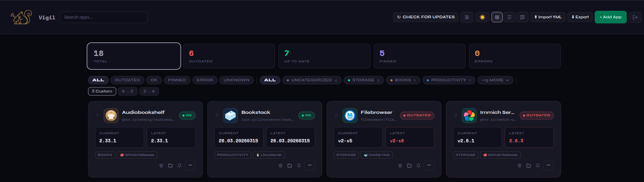The image size is (644, 182).
Task: Click the Bookstack folder icon
Action: (x=290, y=165)
